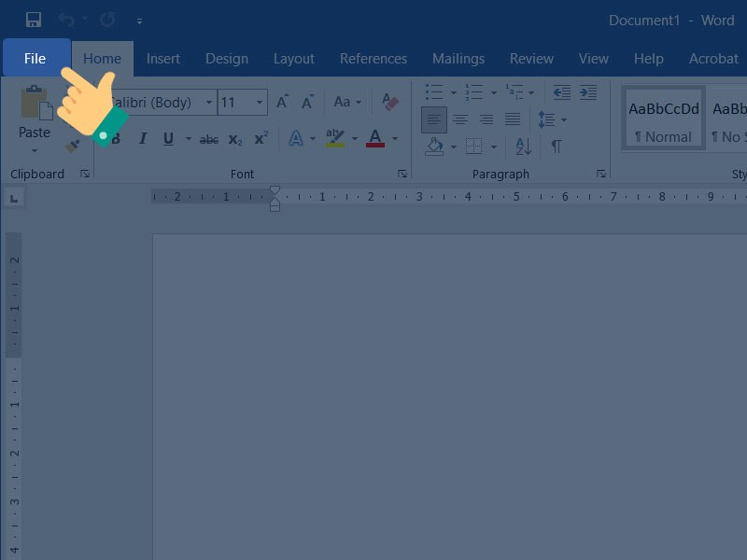
Task: Click the multilevel list icon
Action: pyautogui.click(x=514, y=91)
